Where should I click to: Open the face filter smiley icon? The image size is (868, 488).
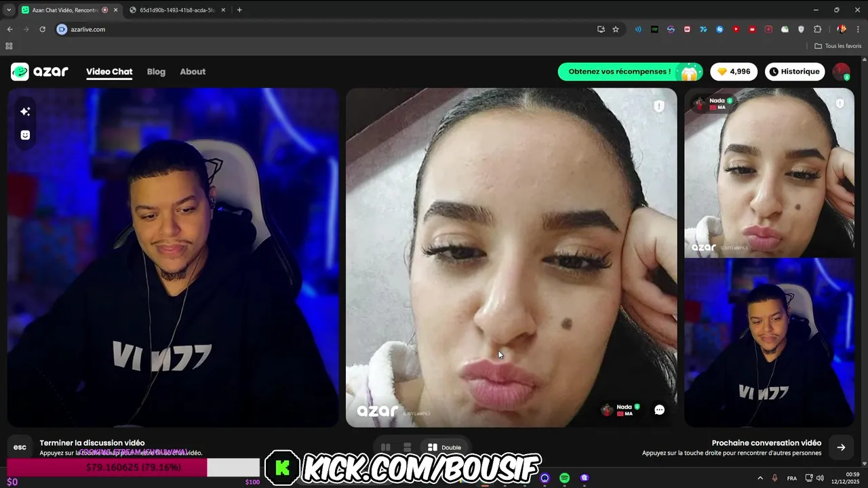pyautogui.click(x=25, y=135)
